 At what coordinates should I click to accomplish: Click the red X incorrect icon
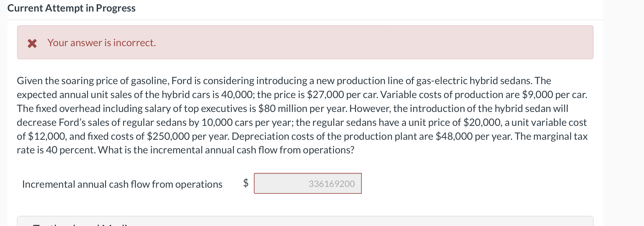[32, 43]
